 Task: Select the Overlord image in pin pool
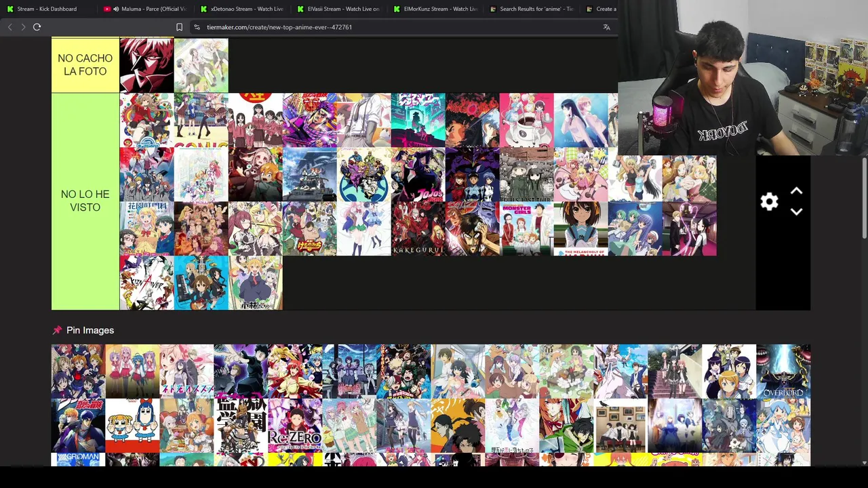pyautogui.click(x=783, y=371)
